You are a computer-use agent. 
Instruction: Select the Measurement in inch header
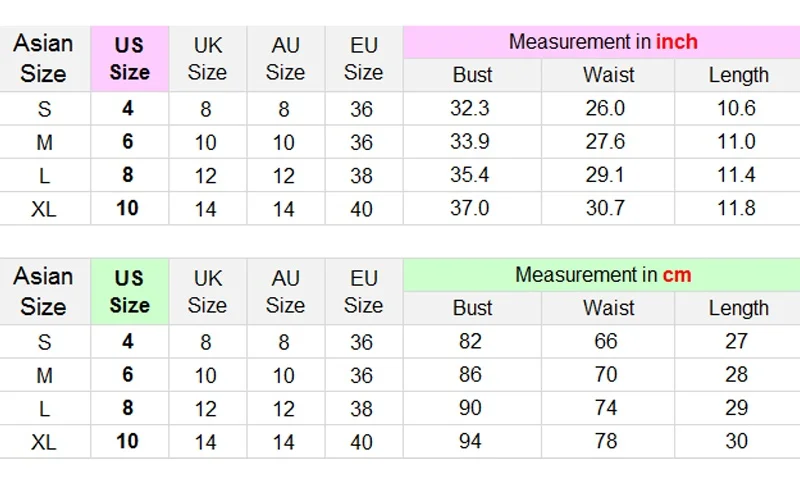[602, 42]
